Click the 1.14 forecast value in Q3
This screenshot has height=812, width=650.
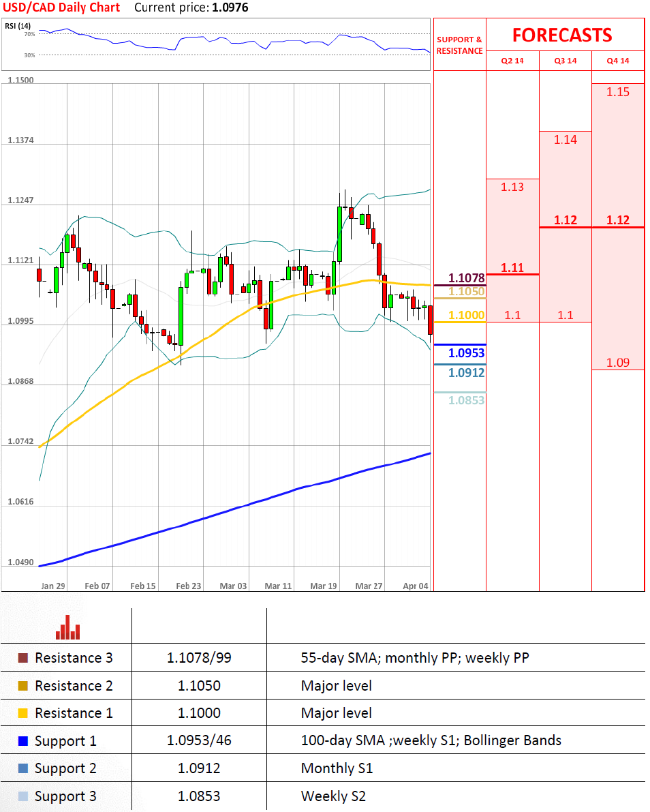click(x=565, y=140)
